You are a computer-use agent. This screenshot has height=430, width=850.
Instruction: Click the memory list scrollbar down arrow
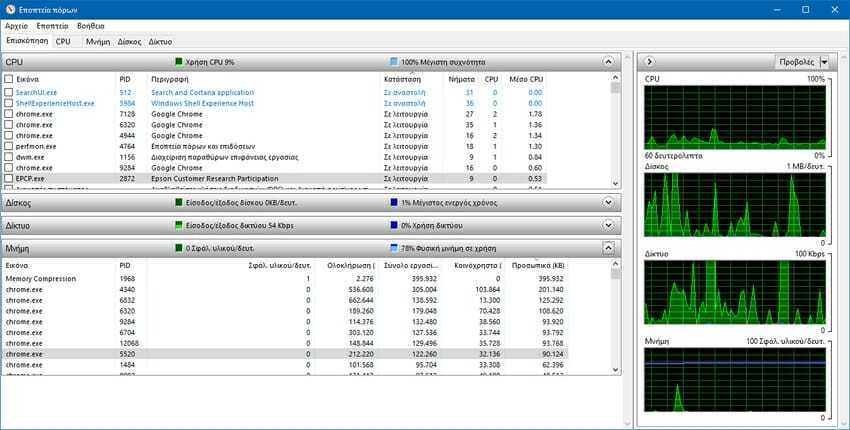point(615,369)
